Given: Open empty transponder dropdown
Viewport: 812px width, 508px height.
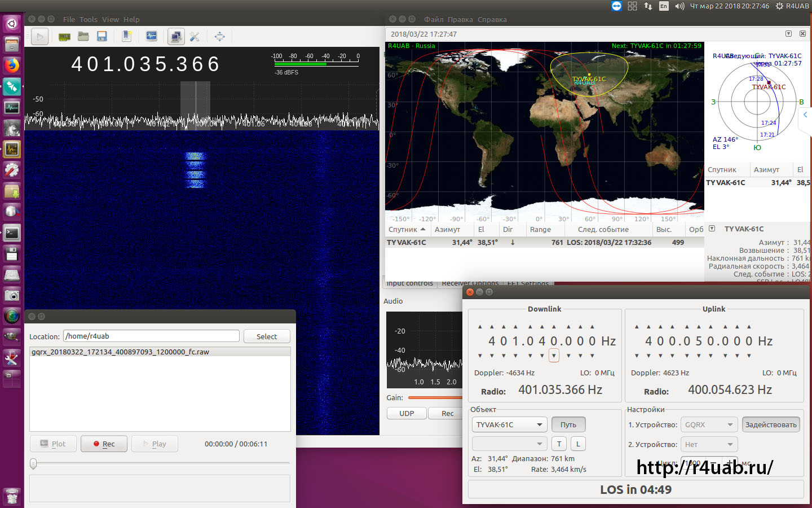Looking at the screenshot, I should (x=510, y=444).
